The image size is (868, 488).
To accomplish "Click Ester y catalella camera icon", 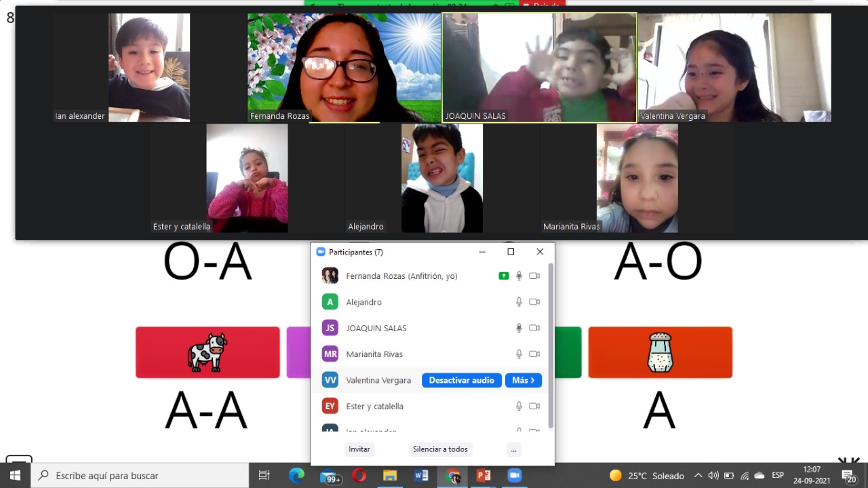I will pos(534,406).
